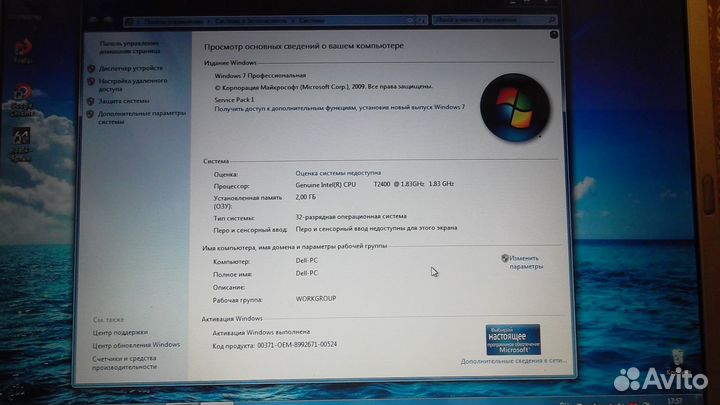Open Дополнительные параметры системы link
Screen dimensions: 720x405
142,118
